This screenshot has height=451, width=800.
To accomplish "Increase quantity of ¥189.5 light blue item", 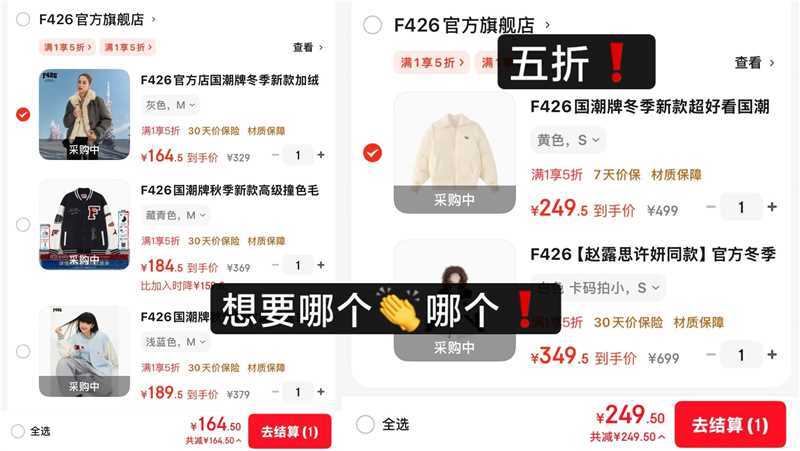I will click(x=321, y=392).
